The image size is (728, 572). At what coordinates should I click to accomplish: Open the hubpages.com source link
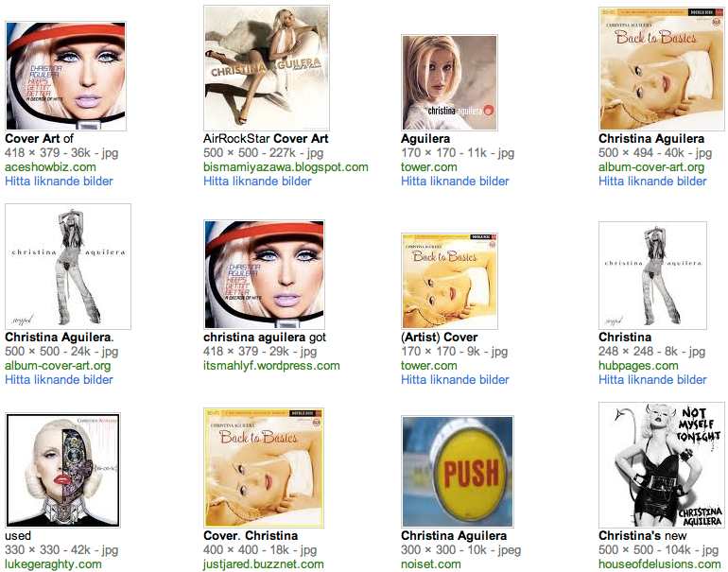(638, 365)
